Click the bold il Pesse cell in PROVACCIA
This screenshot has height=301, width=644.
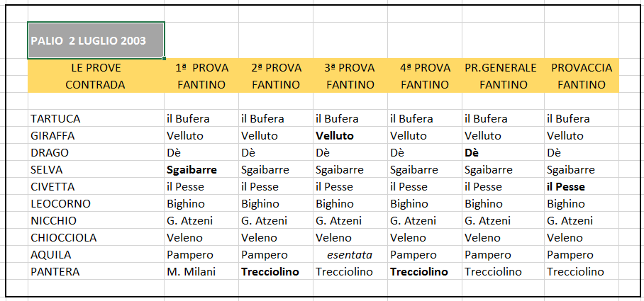(x=582, y=187)
